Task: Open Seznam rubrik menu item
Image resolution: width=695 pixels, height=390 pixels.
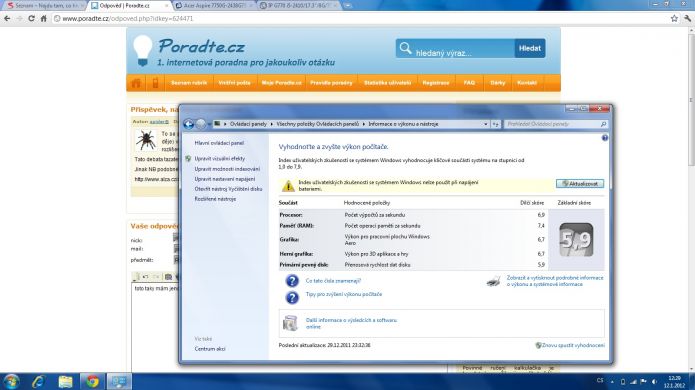Action: click(x=189, y=83)
